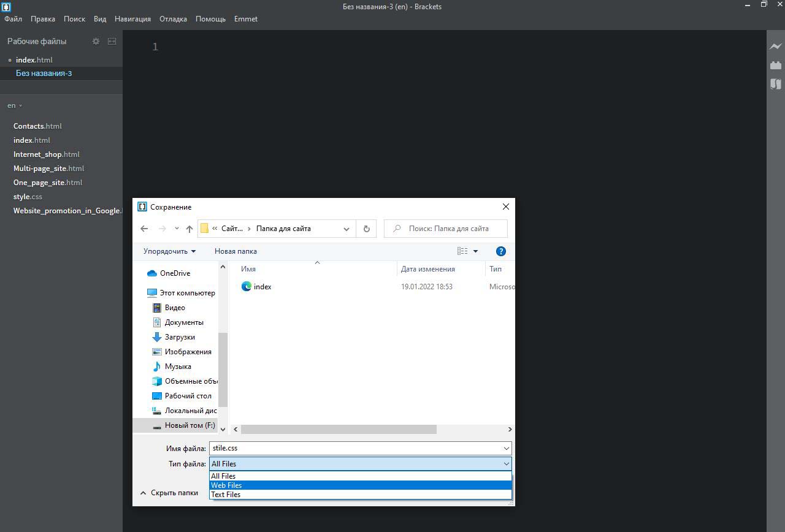Choose Text Files from file type list
The height and width of the screenshot is (532, 785).
[226, 495]
